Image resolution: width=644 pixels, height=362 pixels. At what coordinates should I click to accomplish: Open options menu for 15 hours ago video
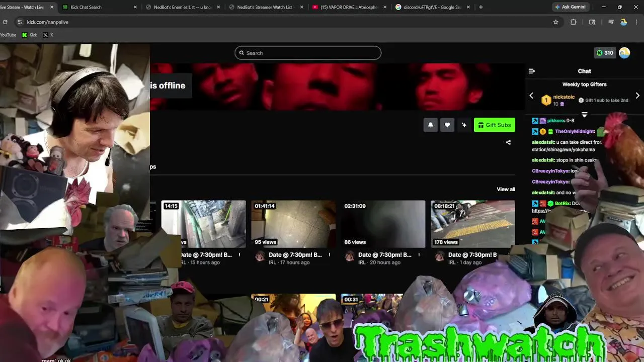pyautogui.click(x=239, y=255)
